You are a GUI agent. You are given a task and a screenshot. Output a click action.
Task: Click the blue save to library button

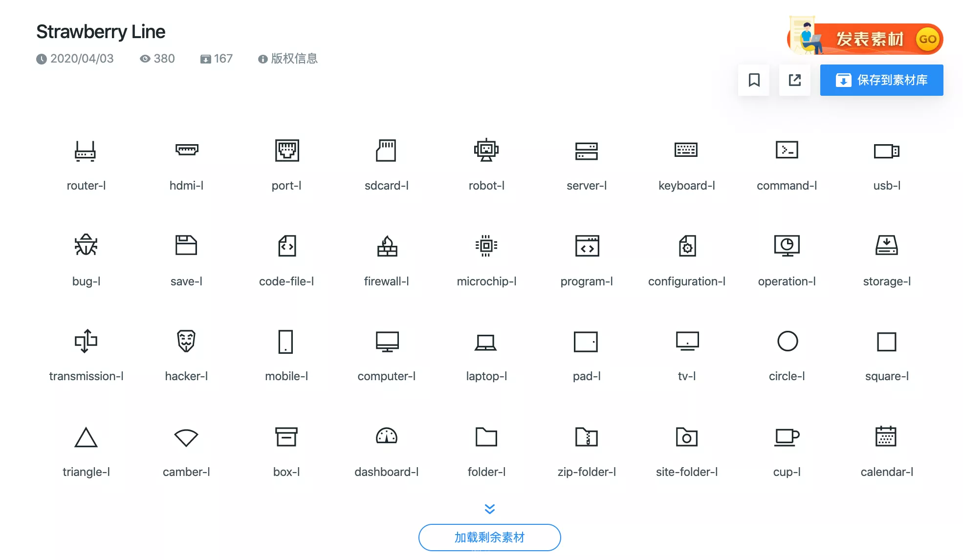coord(881,80)
